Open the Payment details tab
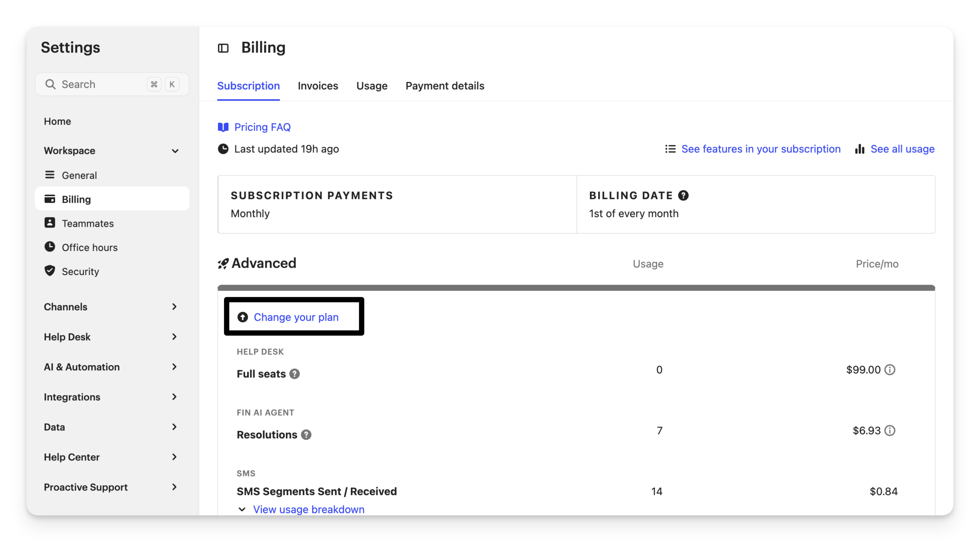Screen dimensions: 980x542 coord(445,86)
